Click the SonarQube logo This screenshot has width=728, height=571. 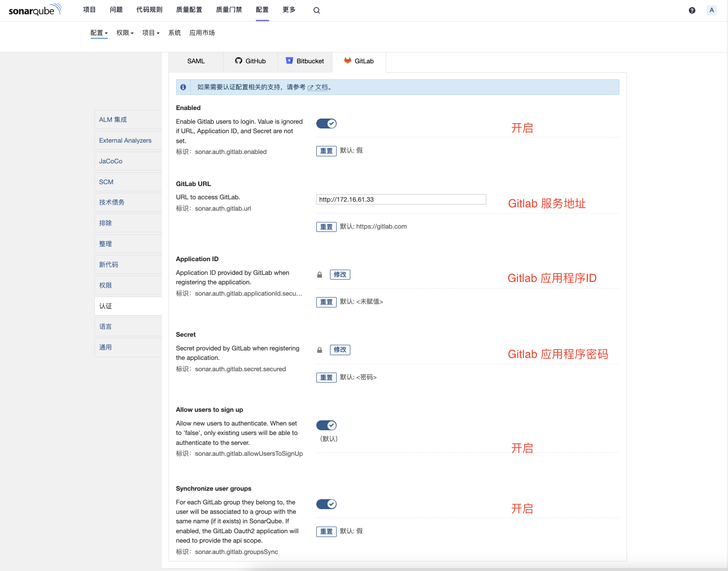point(35,9)
